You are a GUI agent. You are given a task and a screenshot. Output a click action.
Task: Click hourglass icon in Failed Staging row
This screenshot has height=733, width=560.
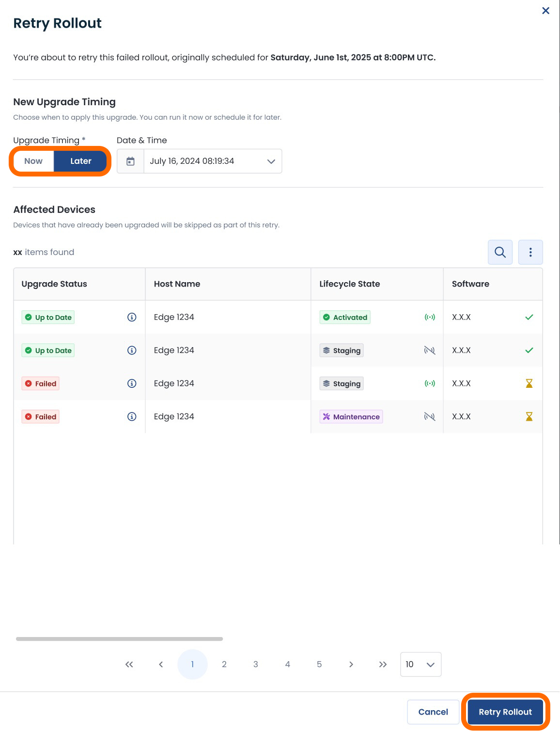pyautogui.click(x=529, y=383)
